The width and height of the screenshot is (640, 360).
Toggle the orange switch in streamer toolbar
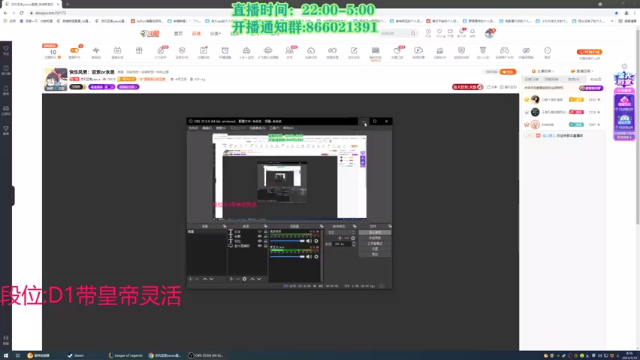74,50
